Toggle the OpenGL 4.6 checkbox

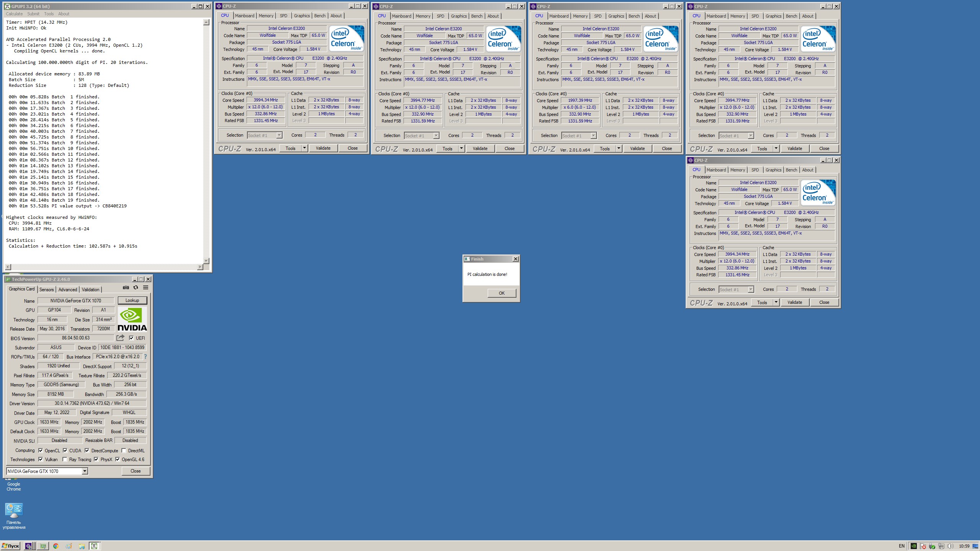(x=118, y=460)
